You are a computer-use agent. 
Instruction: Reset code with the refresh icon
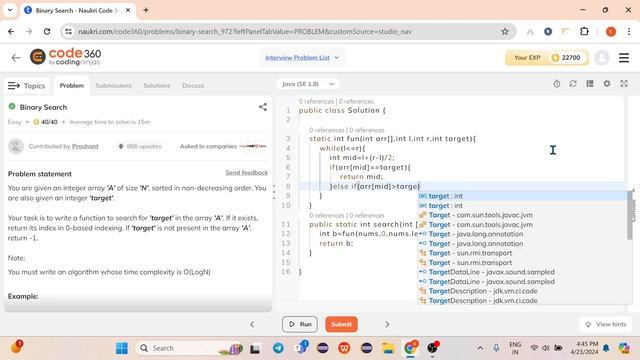point(573,84)
